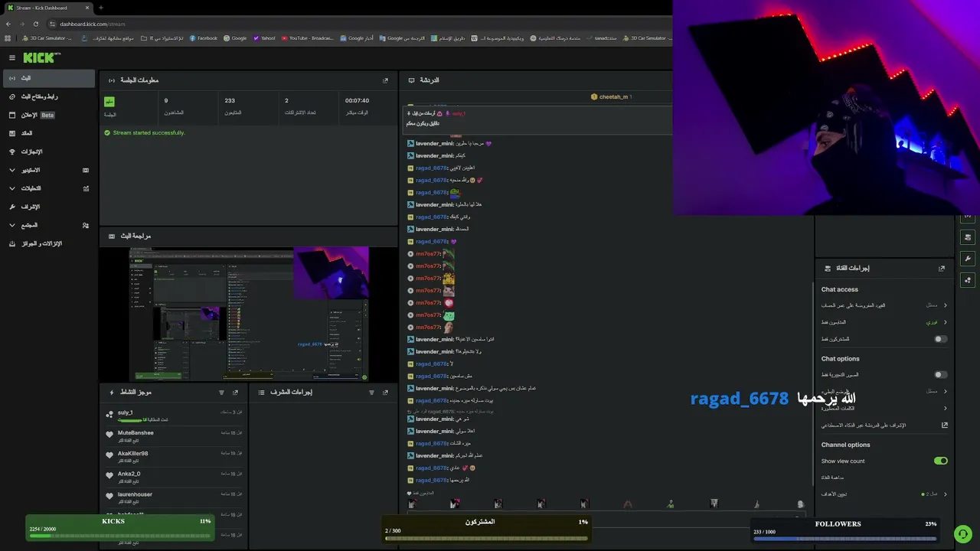Viewport: 980px width, 551px height.
Task: Open العائد page in sidebar
Action: coord(47,133)
